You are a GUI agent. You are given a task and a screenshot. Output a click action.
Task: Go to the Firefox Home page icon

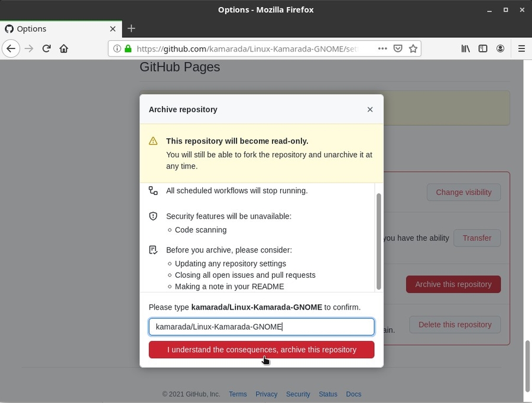(64, 48)
